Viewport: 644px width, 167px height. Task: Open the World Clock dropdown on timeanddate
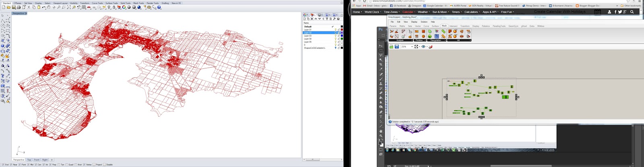pyautogui.click(x=373, y=12)
